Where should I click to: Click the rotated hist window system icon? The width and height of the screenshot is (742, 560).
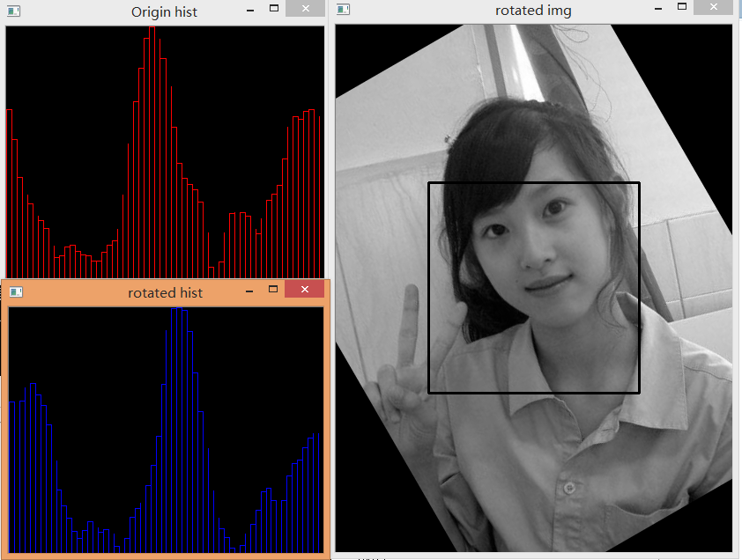16,291
